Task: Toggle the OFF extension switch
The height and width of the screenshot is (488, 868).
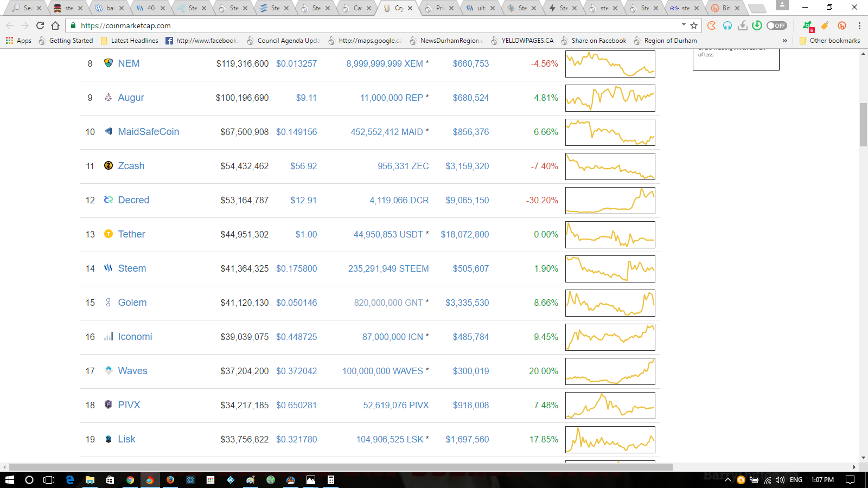Action: coord(777,25)
